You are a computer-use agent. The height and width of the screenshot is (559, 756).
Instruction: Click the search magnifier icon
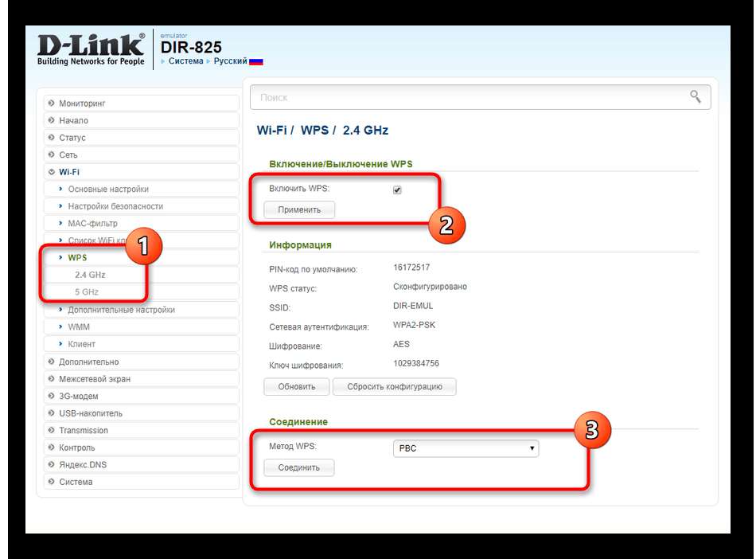pyautogui.click(x=695, y=96)
